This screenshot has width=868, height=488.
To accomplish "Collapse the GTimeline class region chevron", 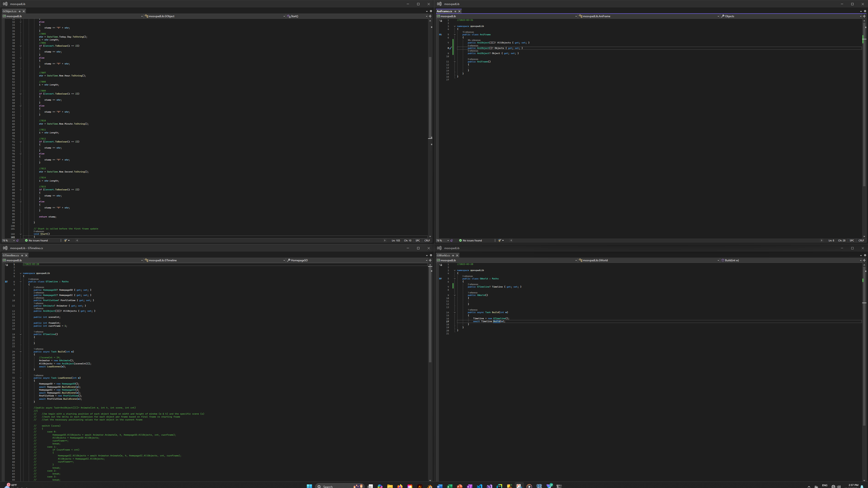I will click(21, 282).
